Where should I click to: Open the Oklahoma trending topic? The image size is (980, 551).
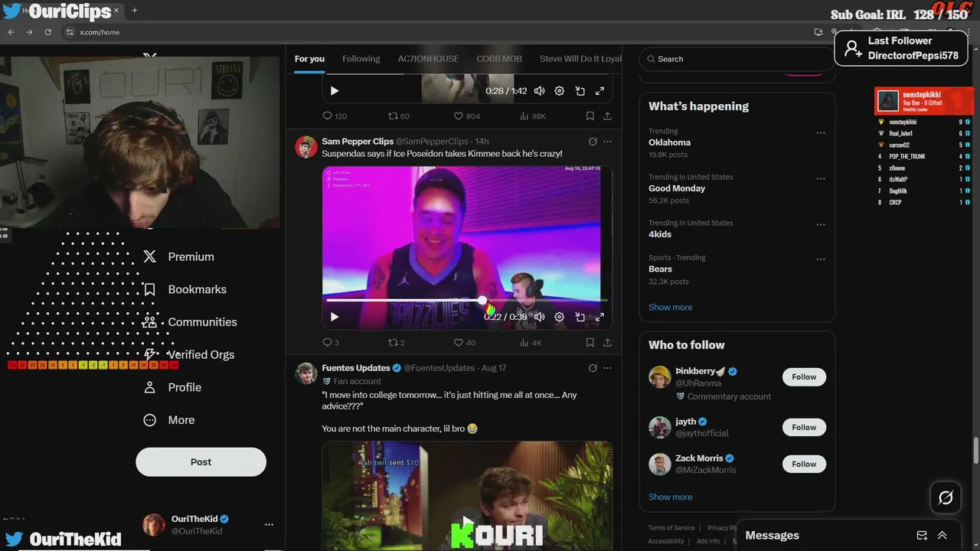670,142
